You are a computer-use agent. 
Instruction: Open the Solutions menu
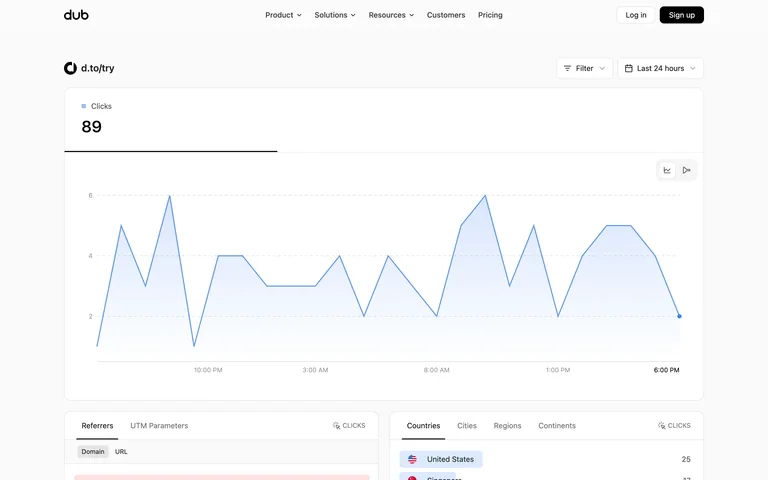(335, 15)
